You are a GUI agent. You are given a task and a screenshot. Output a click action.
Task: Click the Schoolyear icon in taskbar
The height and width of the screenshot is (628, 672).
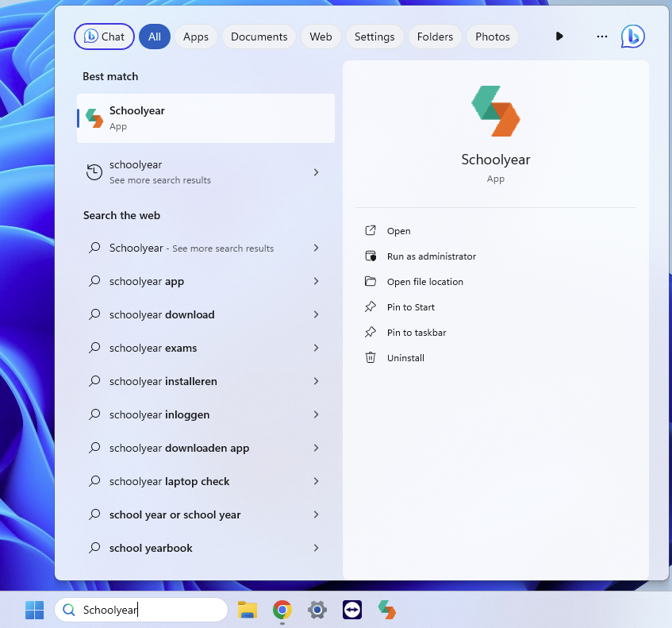pos(387,610)
